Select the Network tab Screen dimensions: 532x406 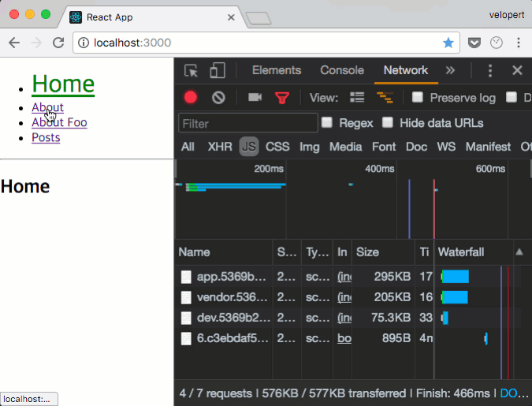point(406,70)
